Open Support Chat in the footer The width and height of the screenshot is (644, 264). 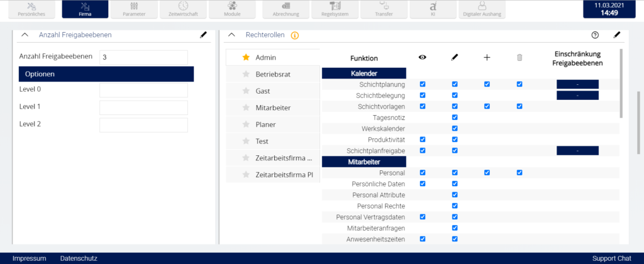[611, 258]
